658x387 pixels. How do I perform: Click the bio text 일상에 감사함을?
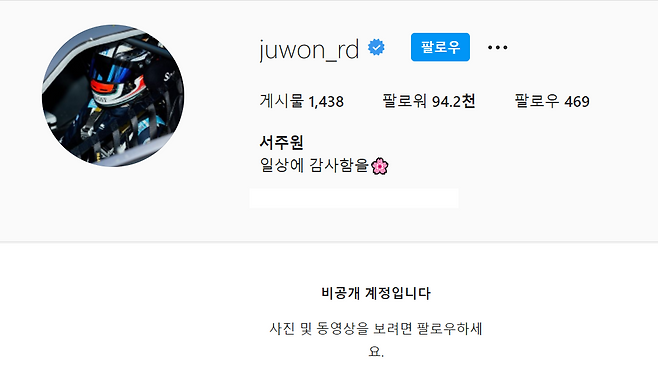point(314,165)
